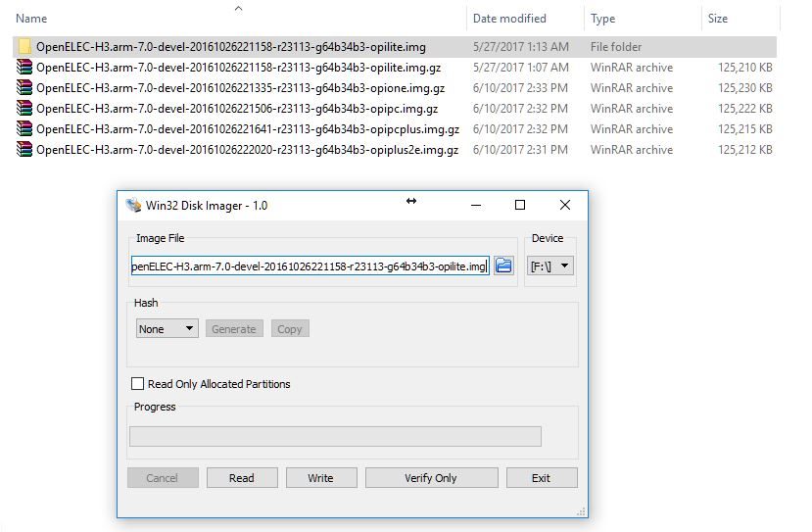Viewport: 812px width, 532px height.
Task: Select the opilite.img file folder name
Action: [x=231, y=47]
